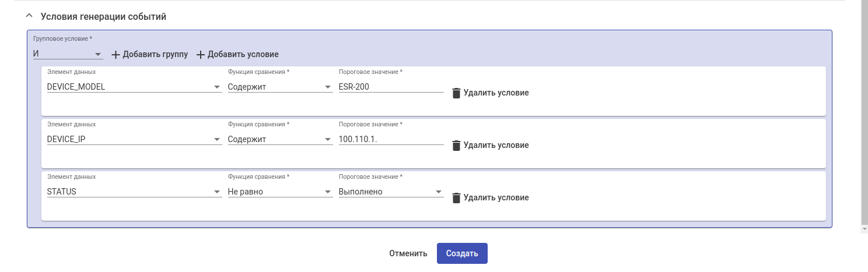Click trash icon for DEVICE_MODEL condition
868x272 pixels.
(x=456, y=93)
